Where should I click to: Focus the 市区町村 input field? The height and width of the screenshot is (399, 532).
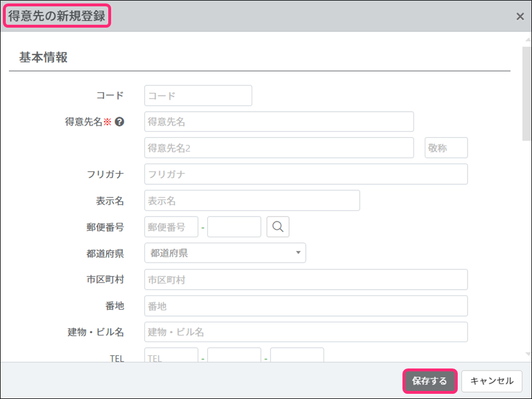click(306, 280)
